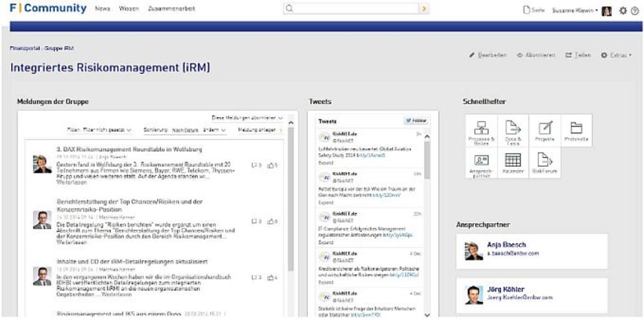
Task: Click the settings gear icon in header
Action: (x=623, y=11)
